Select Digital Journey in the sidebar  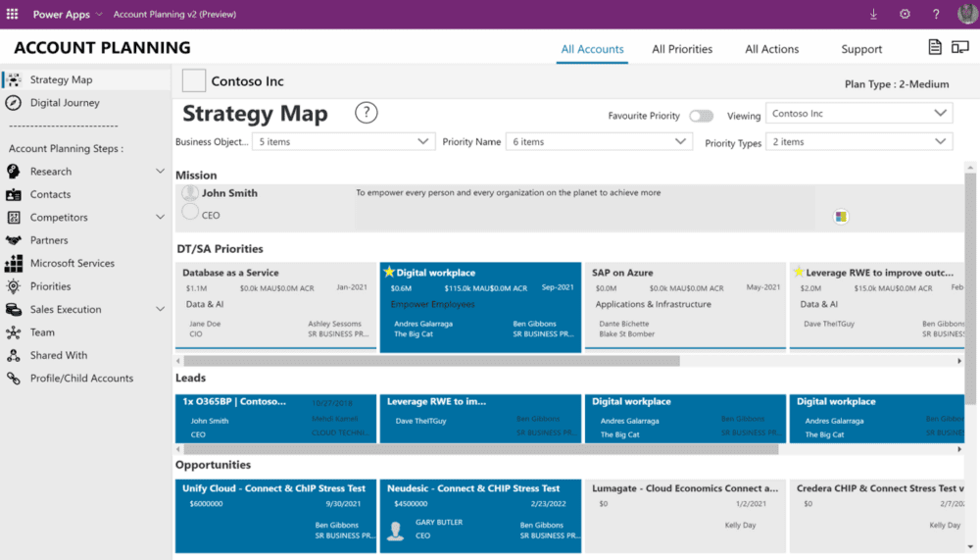click(85, 103)
